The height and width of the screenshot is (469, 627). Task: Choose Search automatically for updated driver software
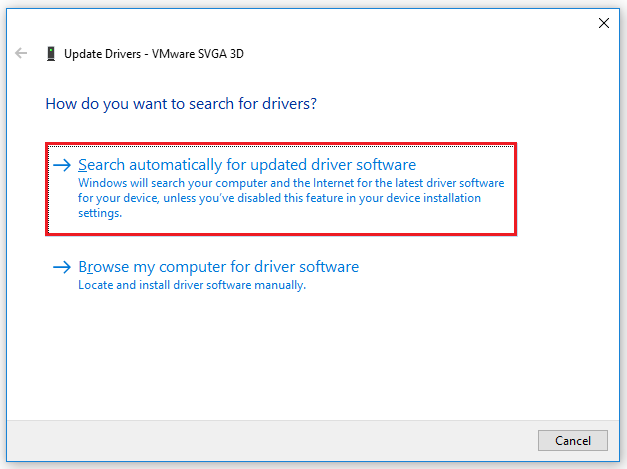(281, 189)
